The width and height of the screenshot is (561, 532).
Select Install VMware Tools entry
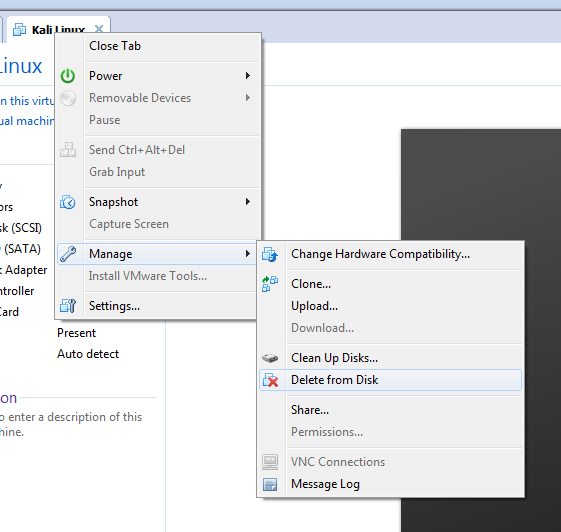156,276
